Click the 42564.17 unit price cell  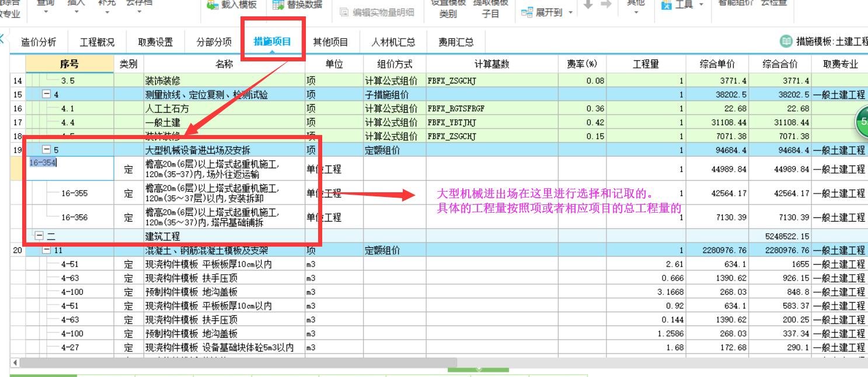coord(717,193)
